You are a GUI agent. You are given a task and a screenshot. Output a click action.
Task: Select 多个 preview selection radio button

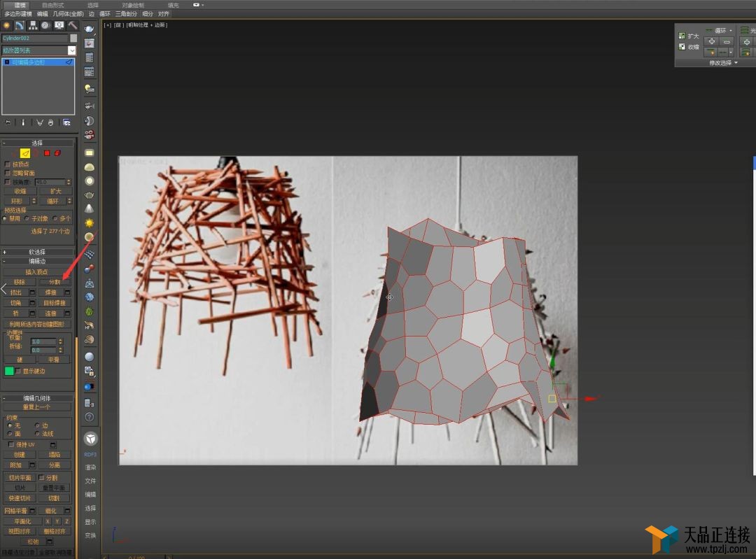pyautogui.click(x=55, y=219)
